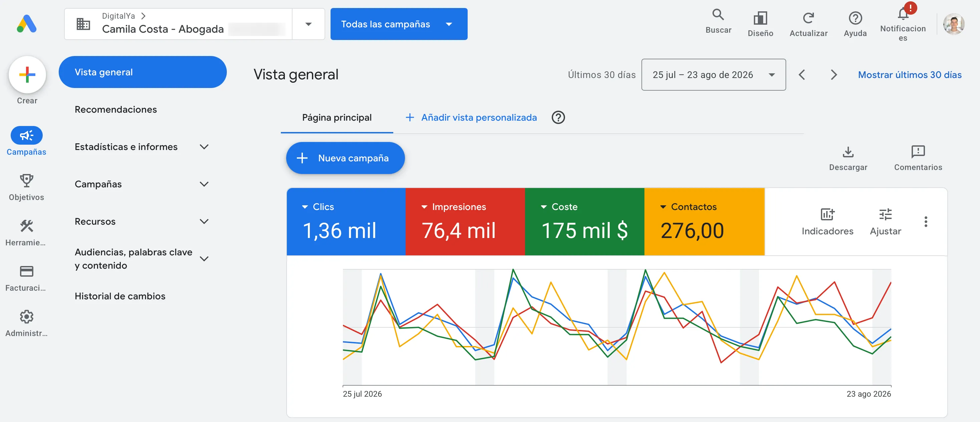This screenshot has width=980, height=422.
Task: Expand Campañas sidebar section
Action: pyautogui.click(x=204, y=184)
